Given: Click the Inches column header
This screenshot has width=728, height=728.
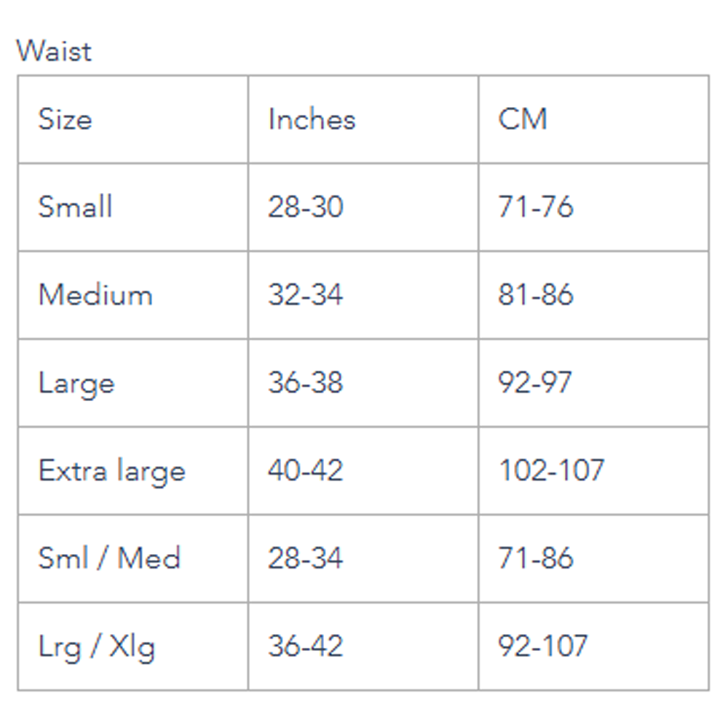Looking at the screenshot, I should point(312,119).
